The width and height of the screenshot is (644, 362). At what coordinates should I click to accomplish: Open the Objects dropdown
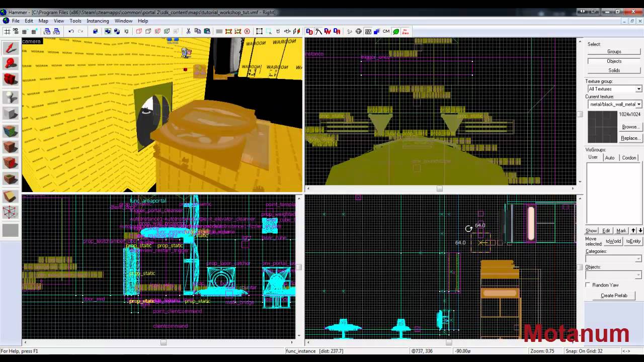point(614,275)
